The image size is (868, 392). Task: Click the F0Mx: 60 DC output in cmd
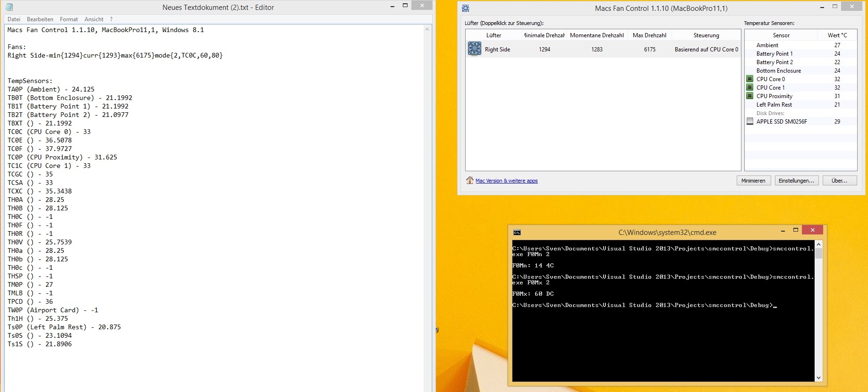(x=533, y=294)
